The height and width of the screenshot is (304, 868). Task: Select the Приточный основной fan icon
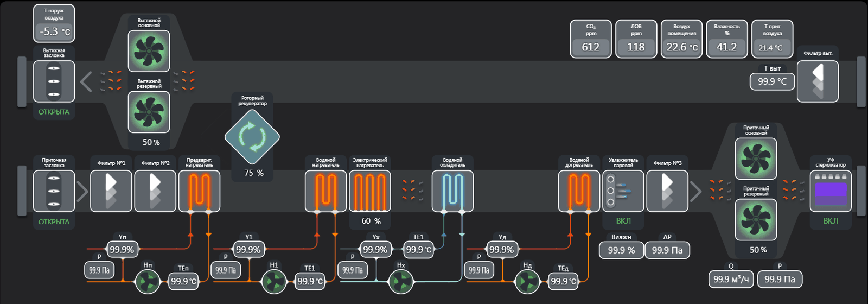click(x=756, y=159)
